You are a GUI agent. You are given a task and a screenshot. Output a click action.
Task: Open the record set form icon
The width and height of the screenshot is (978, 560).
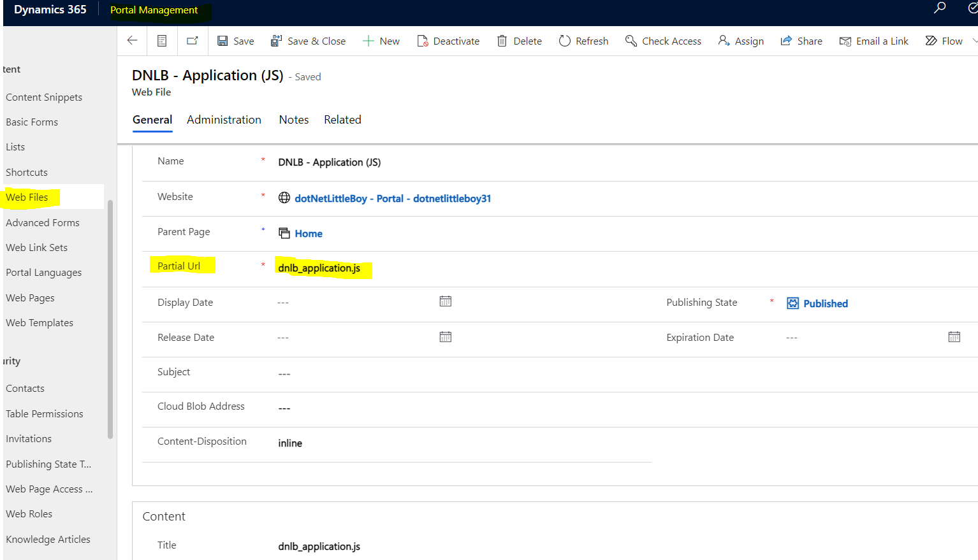162,41
